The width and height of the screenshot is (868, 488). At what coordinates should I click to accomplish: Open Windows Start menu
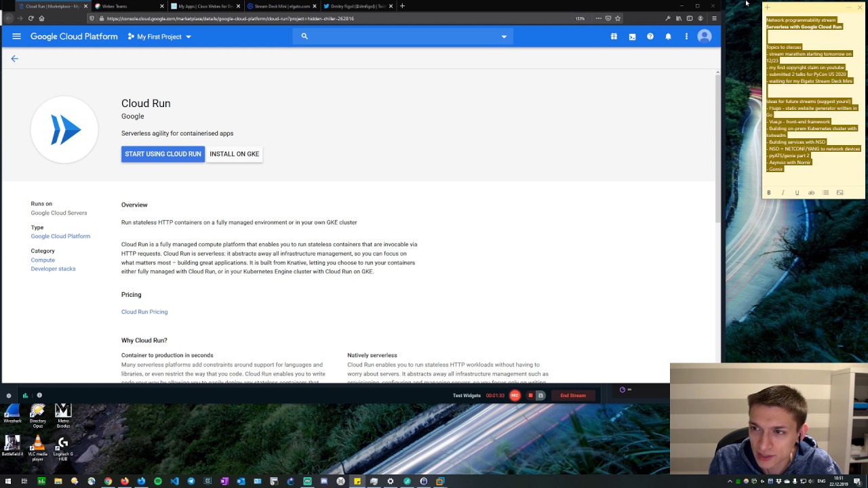[8, 481]
